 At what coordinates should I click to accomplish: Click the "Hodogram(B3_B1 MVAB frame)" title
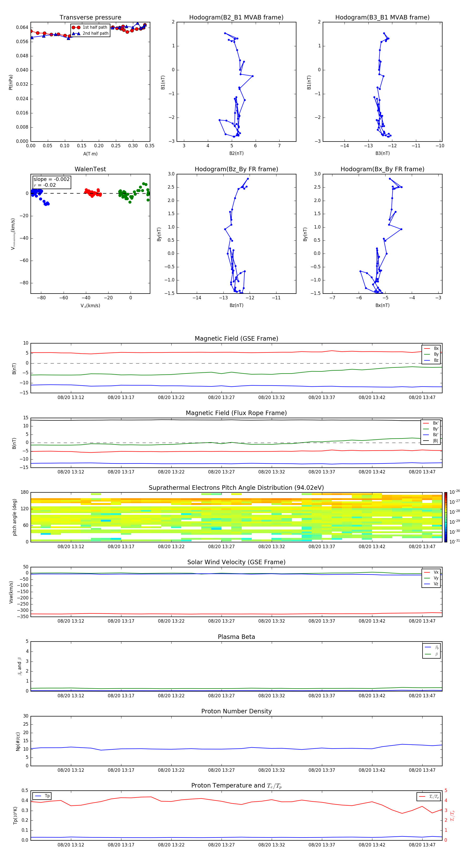click(x=382, y=18)
